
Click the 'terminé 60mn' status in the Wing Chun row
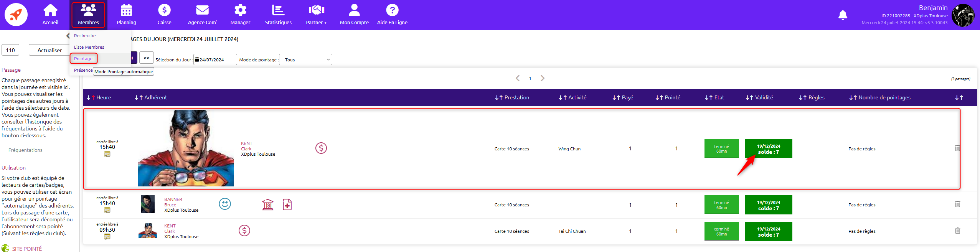(721, 148)
